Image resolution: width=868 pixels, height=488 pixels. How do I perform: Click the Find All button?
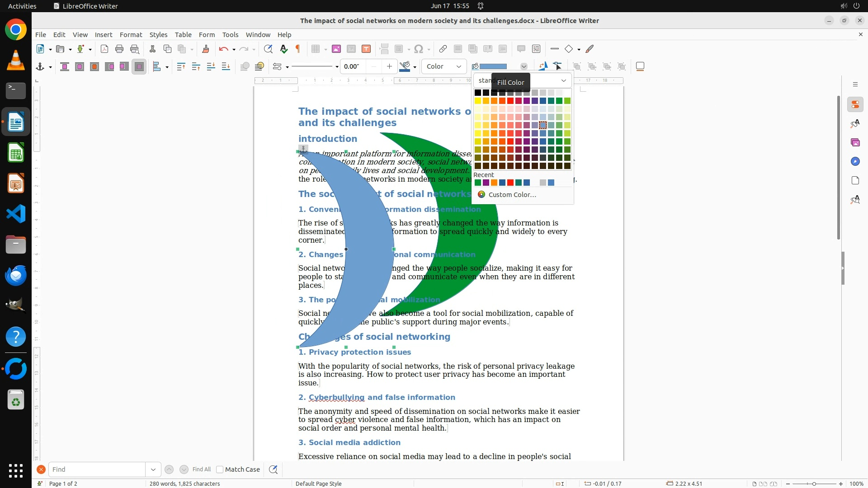pyautogui.click(x=201, y=469)
